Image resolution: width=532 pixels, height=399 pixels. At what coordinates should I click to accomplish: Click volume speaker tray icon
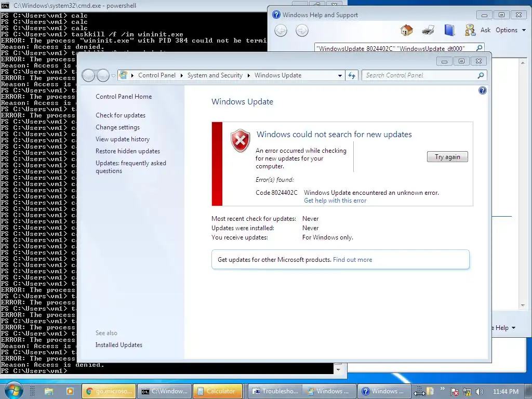point(479,392)
